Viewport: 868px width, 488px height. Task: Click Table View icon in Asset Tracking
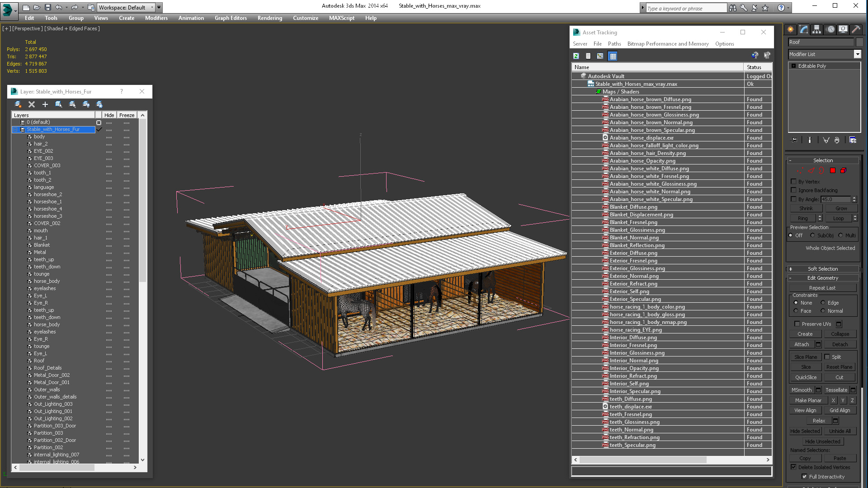click(x=613, y=56)
